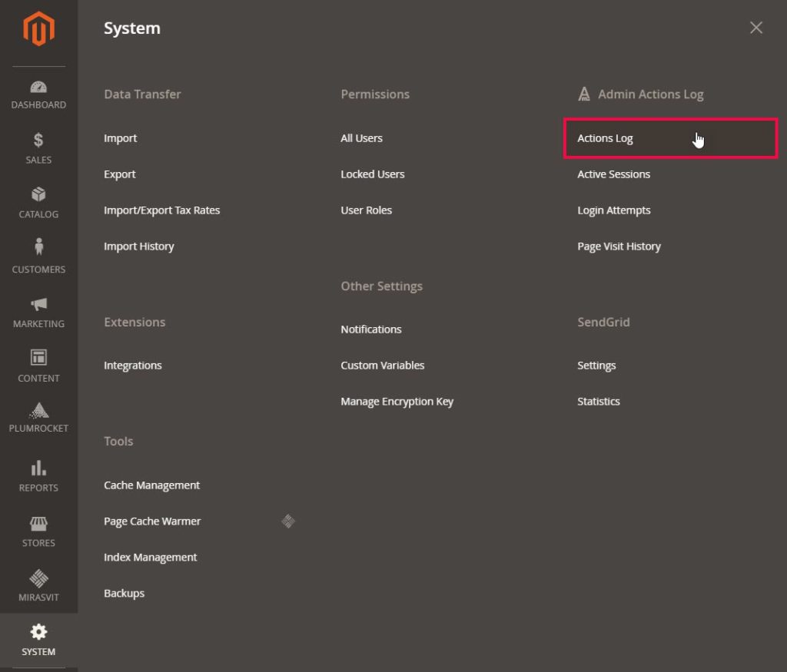Open SendGrid Settings

tap(596, 366)
